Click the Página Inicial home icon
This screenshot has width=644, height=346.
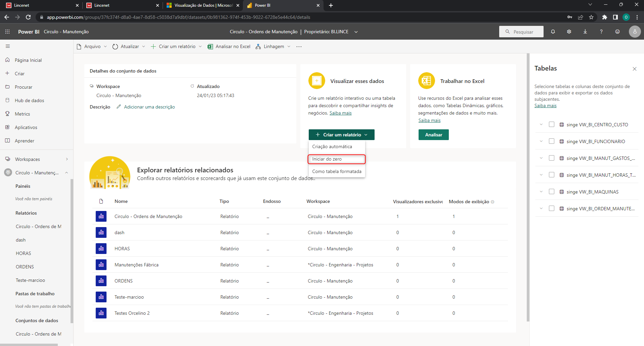click(x=7, y=60)
